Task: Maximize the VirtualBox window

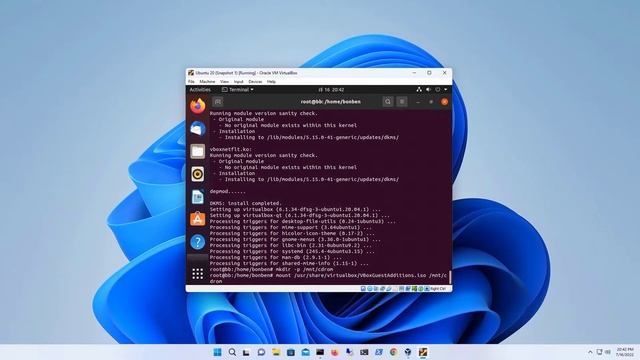Action: [429, 73]
